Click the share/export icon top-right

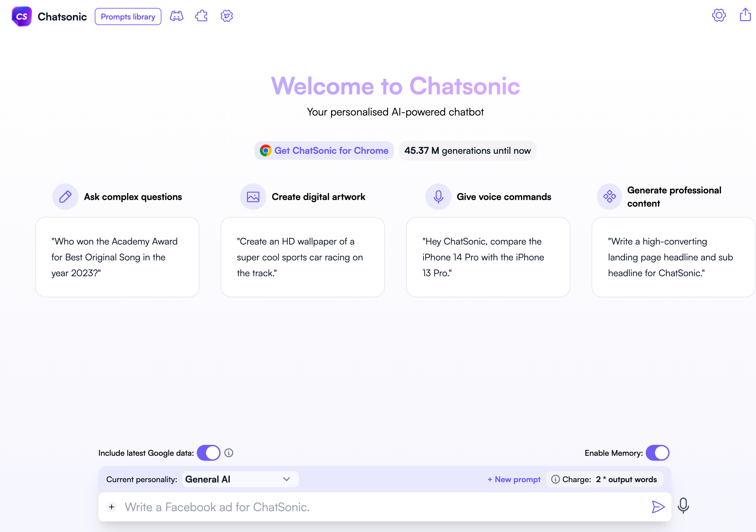[745, 15]
